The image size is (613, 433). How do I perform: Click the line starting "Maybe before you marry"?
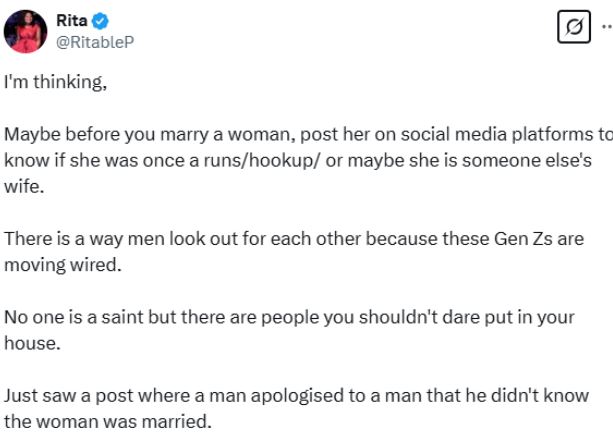point(300,135)
